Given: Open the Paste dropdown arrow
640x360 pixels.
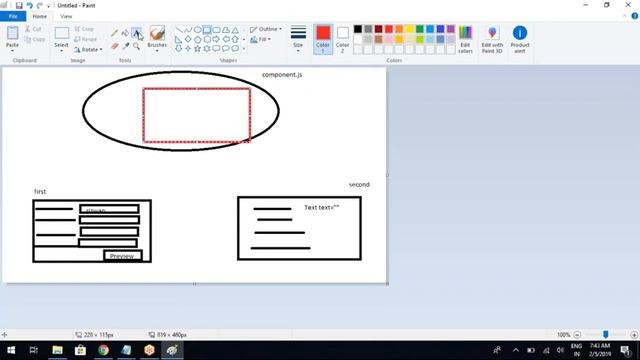Looking at the screenshot, I should (12, 51).
